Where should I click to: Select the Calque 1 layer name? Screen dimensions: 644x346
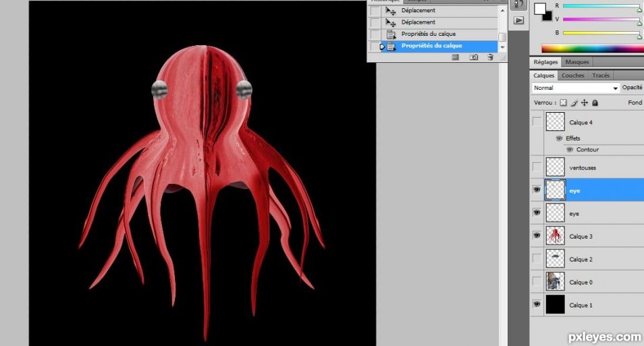point(581,305)
